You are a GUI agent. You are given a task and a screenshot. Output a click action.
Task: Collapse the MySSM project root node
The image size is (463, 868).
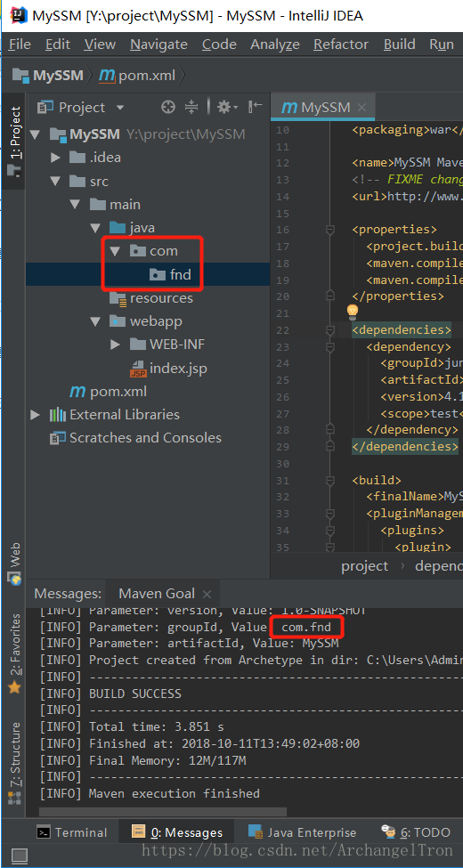pyautogui.click(x=35, y=134)
